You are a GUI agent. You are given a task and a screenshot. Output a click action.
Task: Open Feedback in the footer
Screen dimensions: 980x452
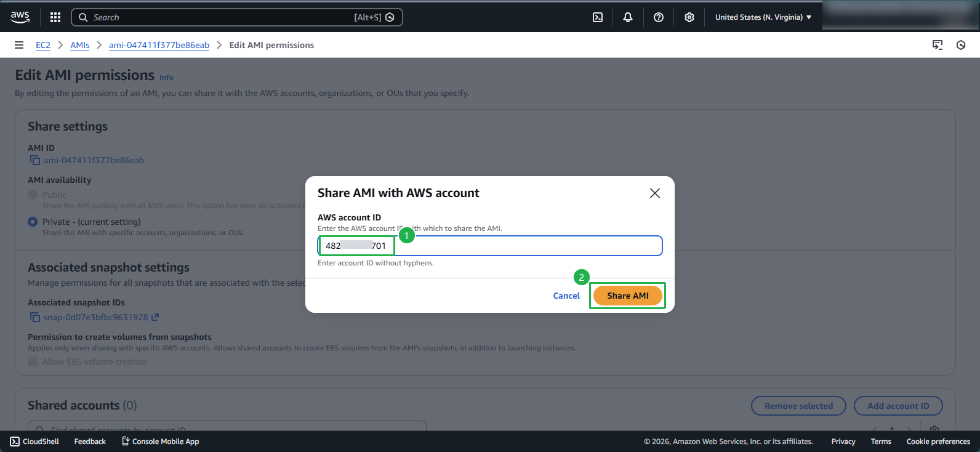[90, 442]
